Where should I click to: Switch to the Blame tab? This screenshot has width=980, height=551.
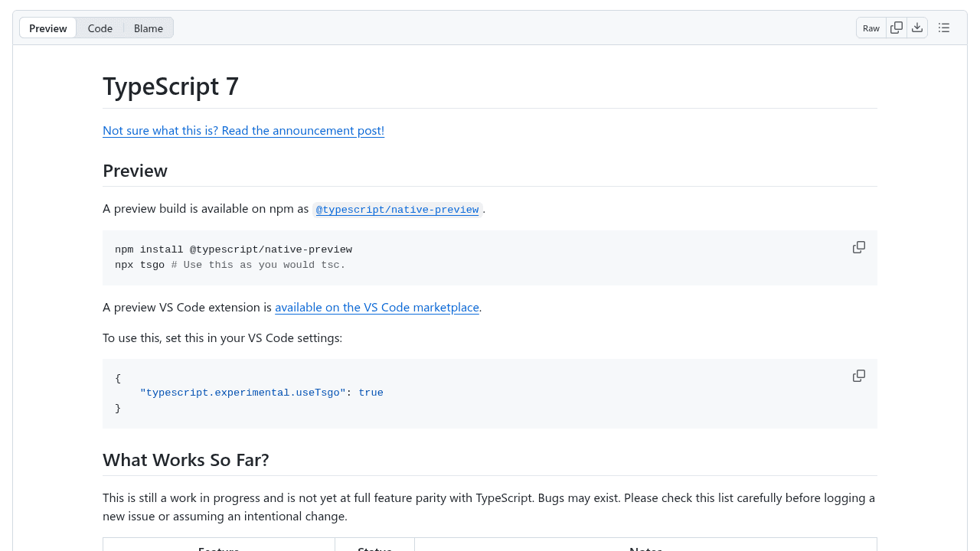coord(148,28)
